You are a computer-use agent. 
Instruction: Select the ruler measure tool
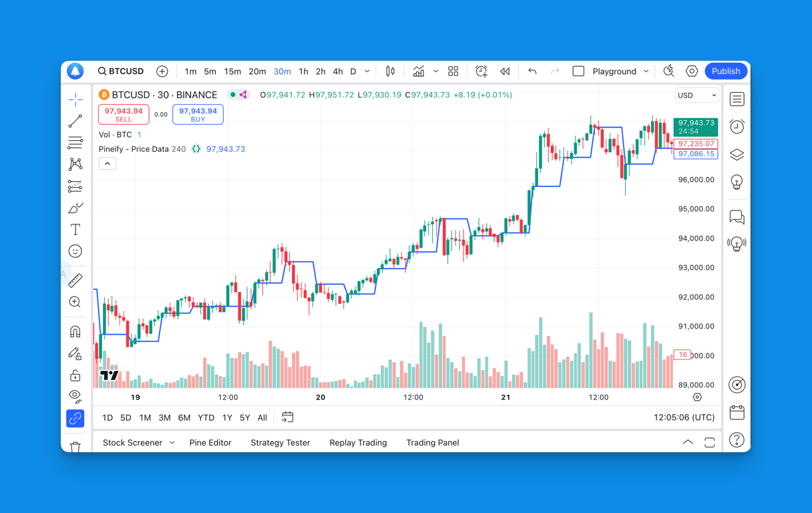[75, 281]
